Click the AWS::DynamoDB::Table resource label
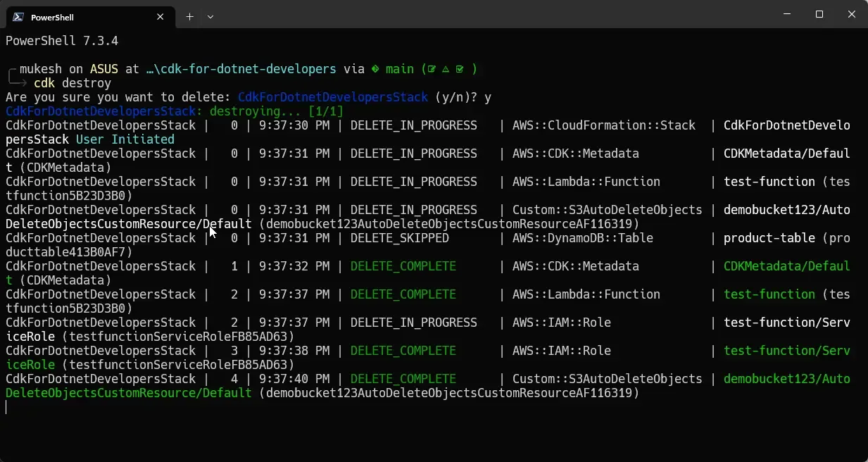This screenshot has height=462, width=868. pos(584,238)
